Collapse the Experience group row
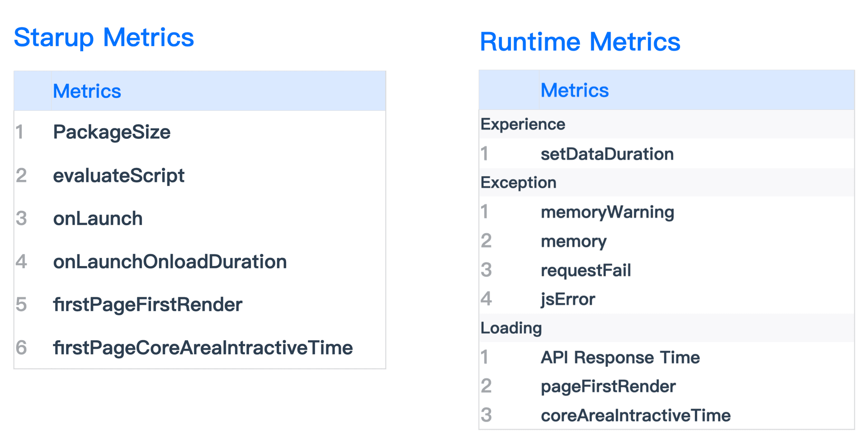Screen dimensions: 868x447 pos(523,124)
